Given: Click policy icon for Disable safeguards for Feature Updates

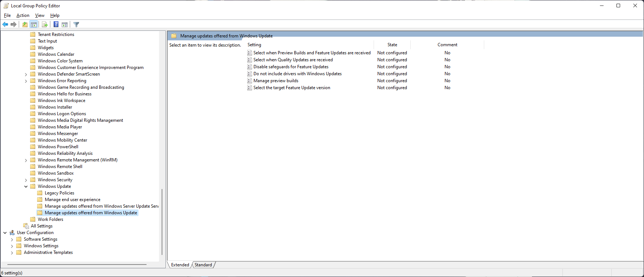Looking at the screenshot, I should 249,67.
